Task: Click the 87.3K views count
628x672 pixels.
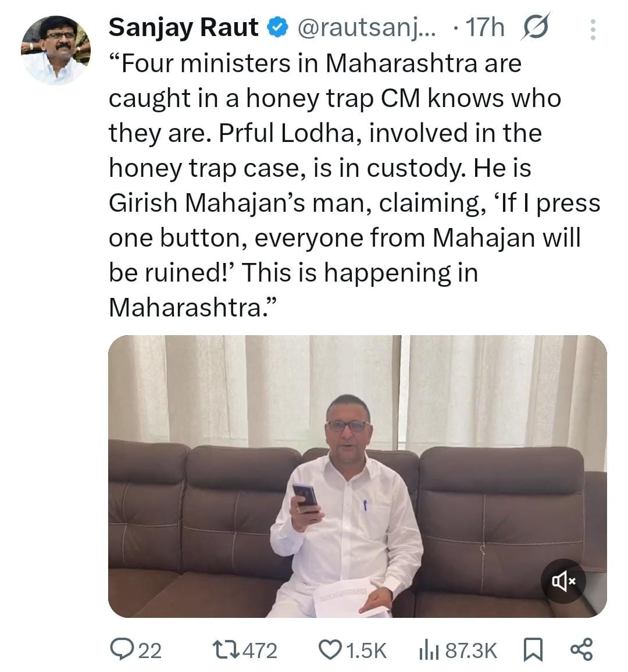Action: click(x=471, y=650)
